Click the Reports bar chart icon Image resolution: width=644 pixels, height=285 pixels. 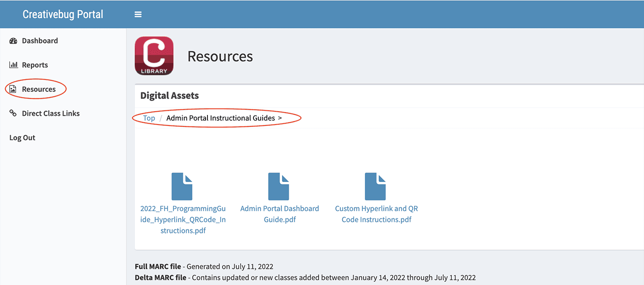pyautogui.click(x=13, y=65)
